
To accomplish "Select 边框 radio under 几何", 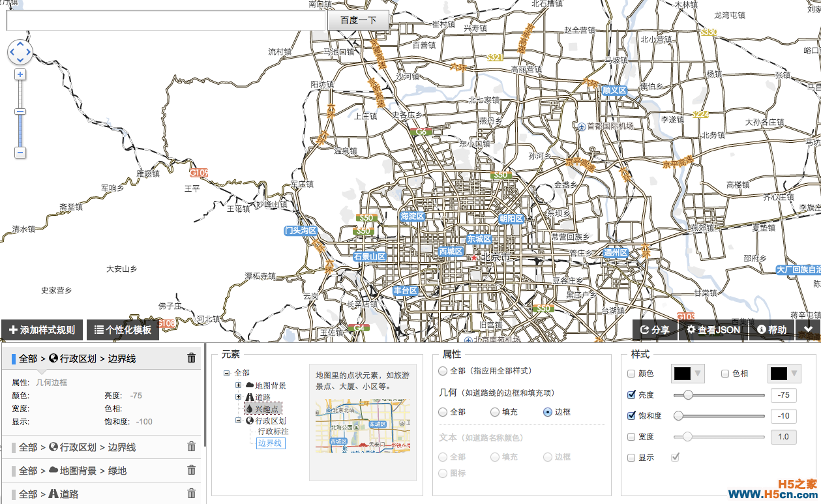I will 547,412.
